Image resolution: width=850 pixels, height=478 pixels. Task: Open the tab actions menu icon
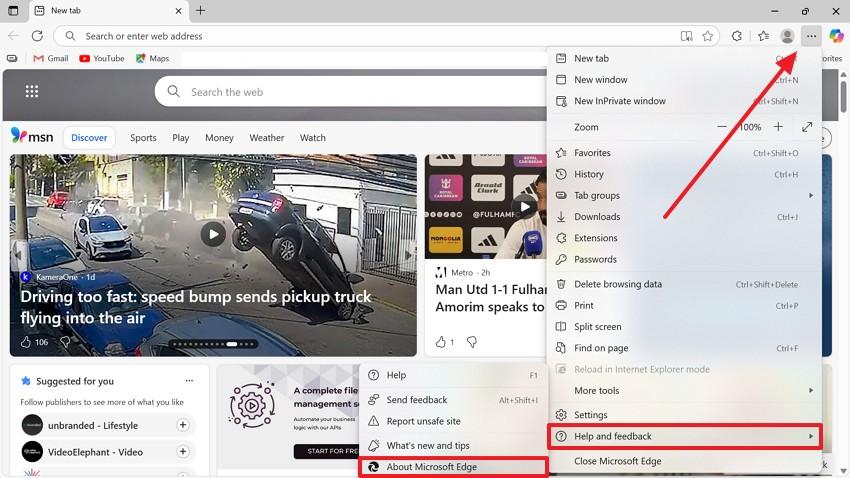pos(13,10)
